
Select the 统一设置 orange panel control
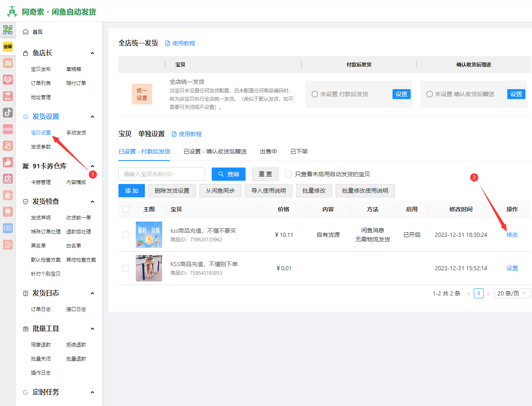[x=142, y=94]
